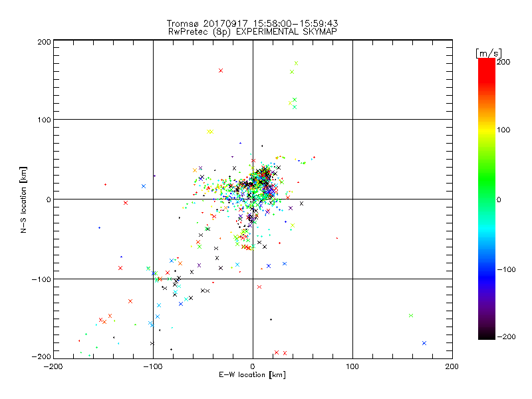This screenshot has height=399, width=532.
Task: Click the N-S axis tick label '-200'
Action: pyautogui.click(x=41, y=356)
